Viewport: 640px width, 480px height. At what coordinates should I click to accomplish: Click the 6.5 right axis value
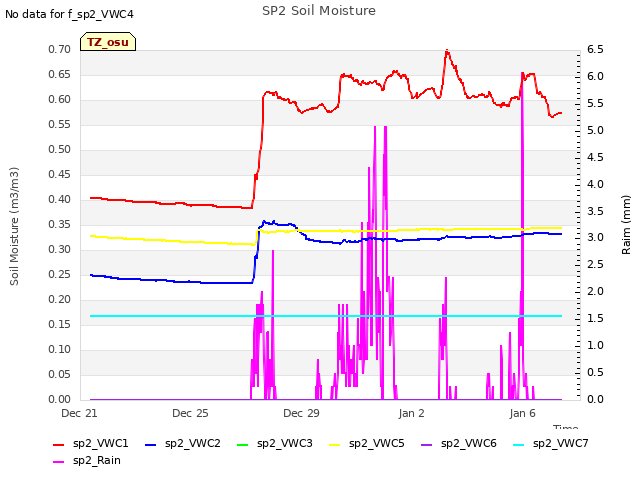pyautogui.click(x=595, y=49)
